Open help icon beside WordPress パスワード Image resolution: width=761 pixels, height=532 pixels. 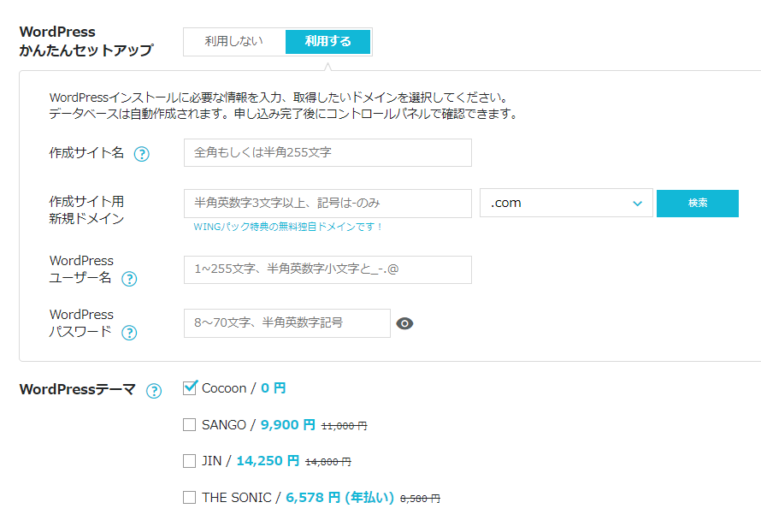click(x=129, y=333)
